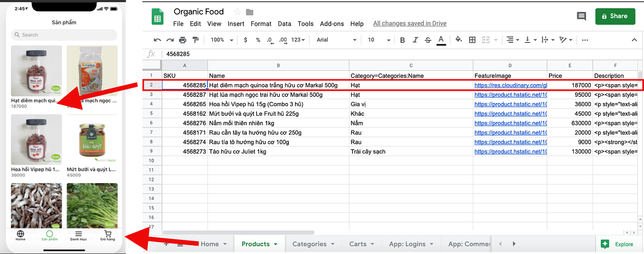
Task: Open Danh mục tab in phone app
Action: tap(78, 235)
